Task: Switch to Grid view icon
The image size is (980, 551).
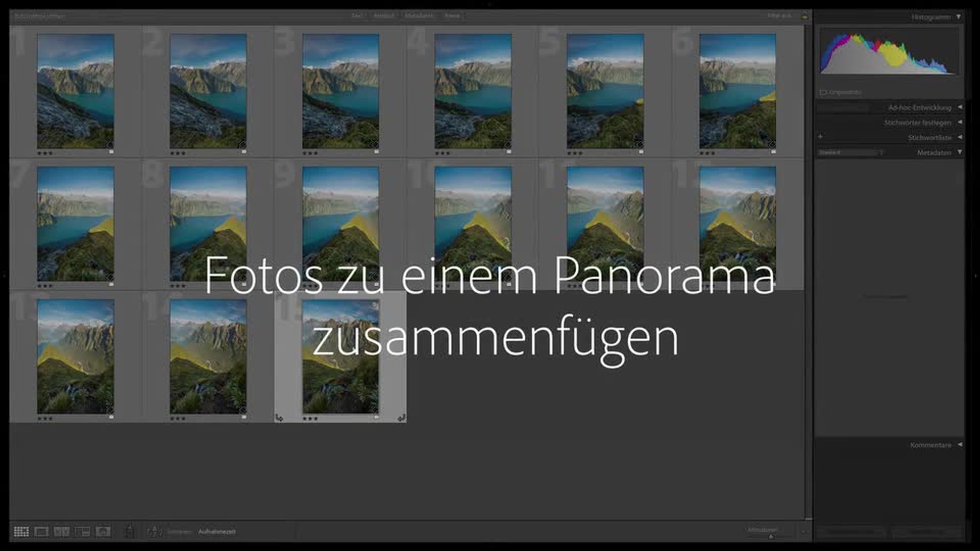Action: [21, 532]
